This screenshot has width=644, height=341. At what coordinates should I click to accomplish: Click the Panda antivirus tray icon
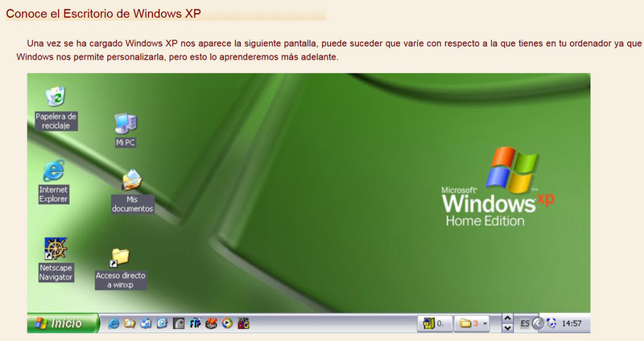[x=551, y=323]
